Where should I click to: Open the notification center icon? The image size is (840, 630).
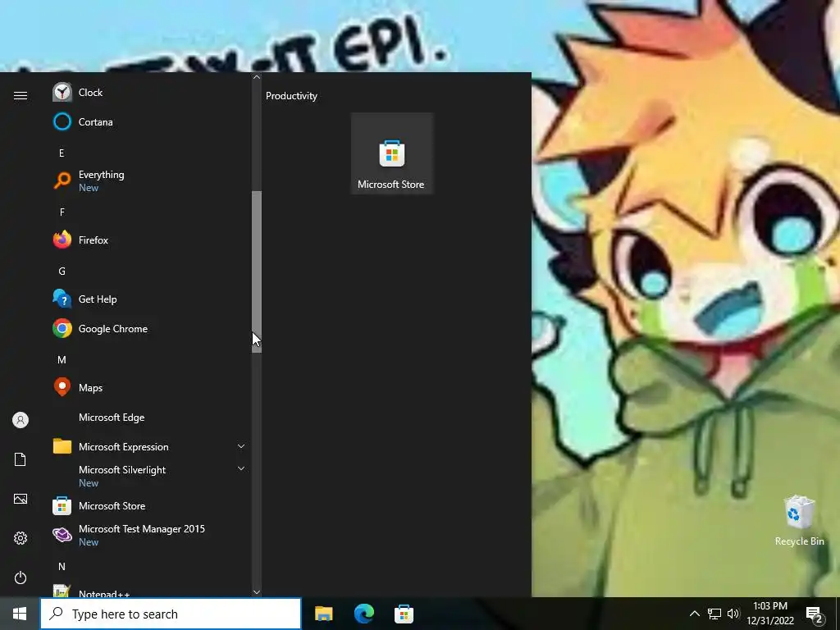click(815, 614)
